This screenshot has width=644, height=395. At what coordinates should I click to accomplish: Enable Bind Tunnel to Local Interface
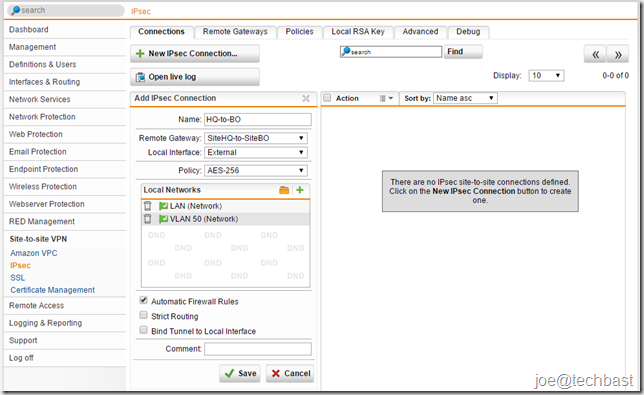click(143, 330)
